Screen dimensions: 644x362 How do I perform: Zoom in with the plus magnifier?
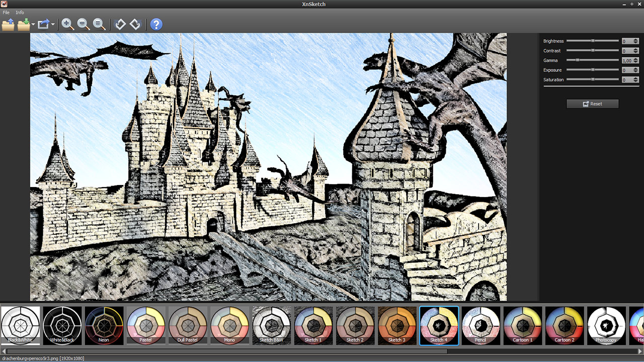point(67,24)
